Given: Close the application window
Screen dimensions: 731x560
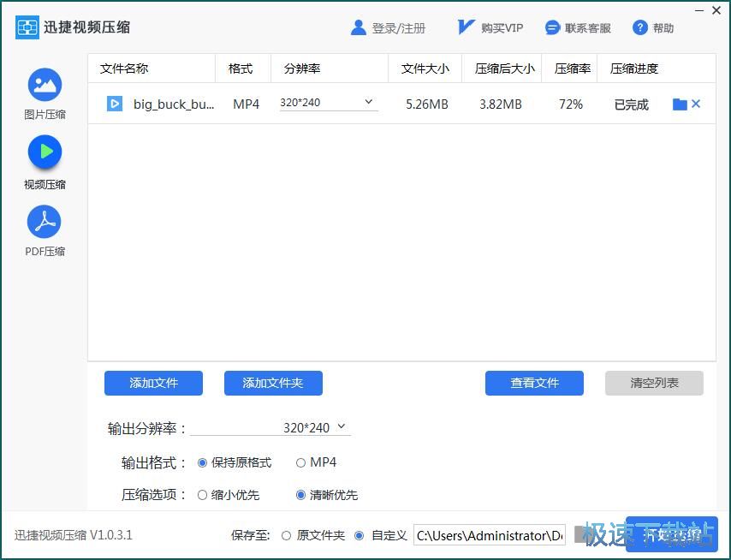Looking at the screenshot, I should [x=716, y=10].
